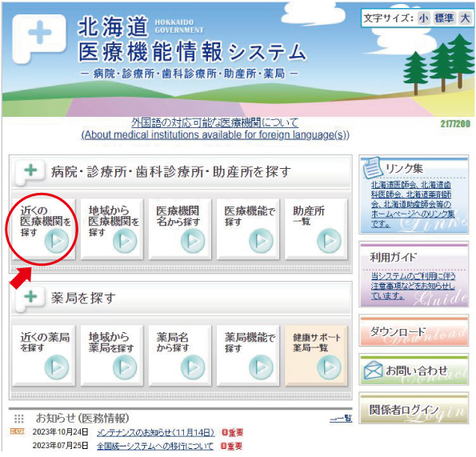Open the ダウンロード banner

coord(414,331)
